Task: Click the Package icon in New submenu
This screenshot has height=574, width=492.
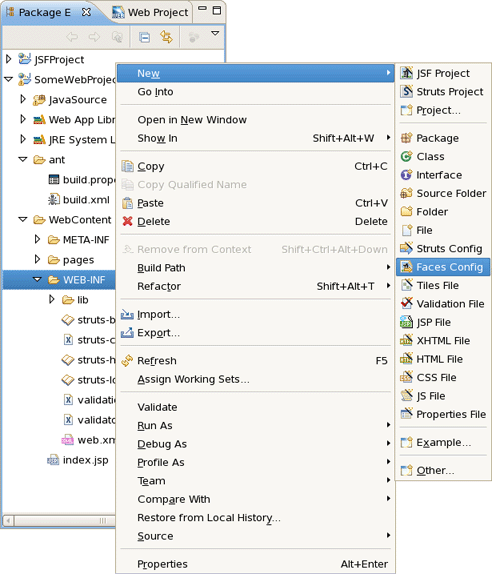Action: tap(406, 138)
